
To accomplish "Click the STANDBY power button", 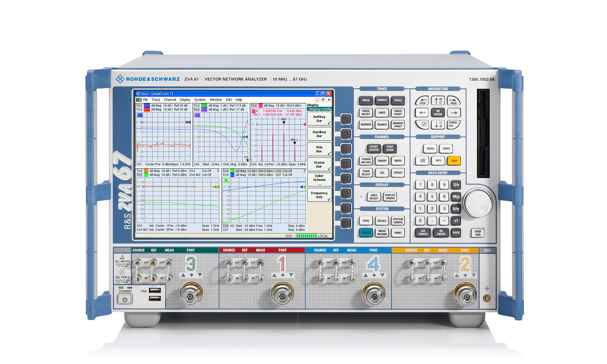I will 125,299.
